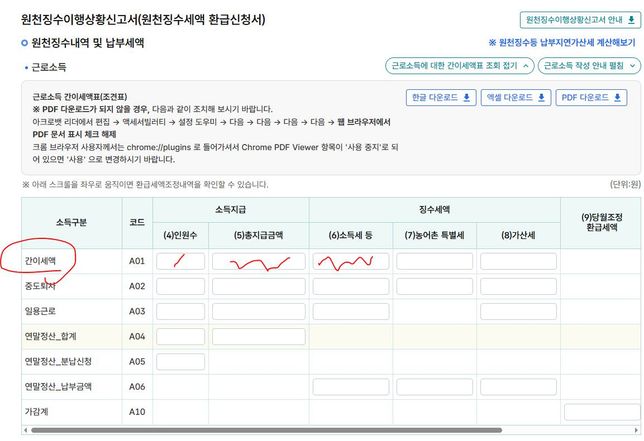Select A02 중도퇴사 인원수 field

click(180, 286)
